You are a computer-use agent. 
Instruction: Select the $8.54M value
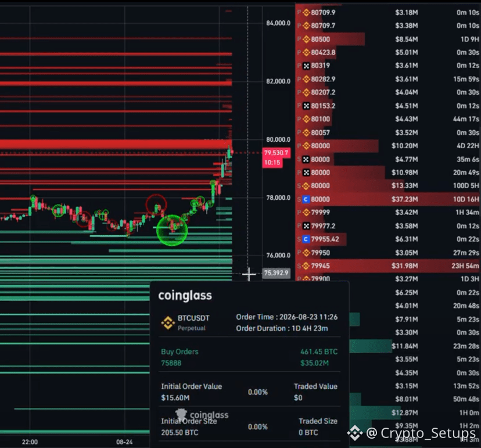(407, 40)
